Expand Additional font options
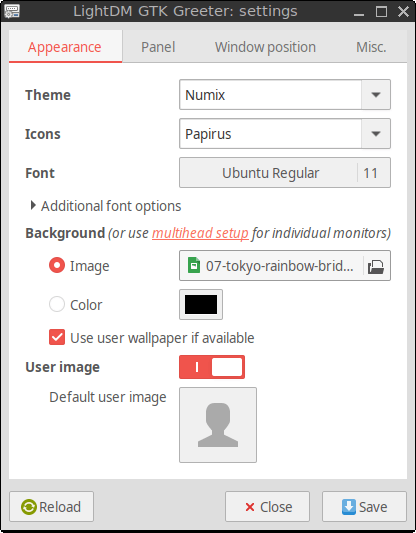 pyautogui.click(x=106, y=206)
